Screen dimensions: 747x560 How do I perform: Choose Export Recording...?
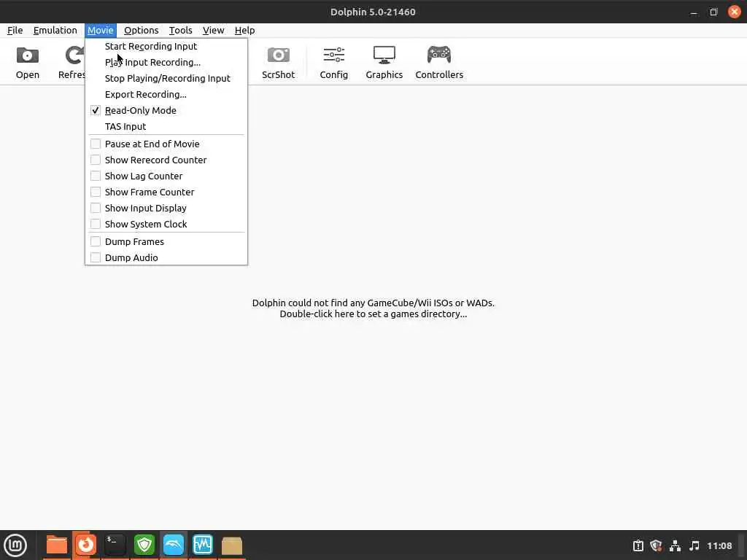tap(166, 95)
